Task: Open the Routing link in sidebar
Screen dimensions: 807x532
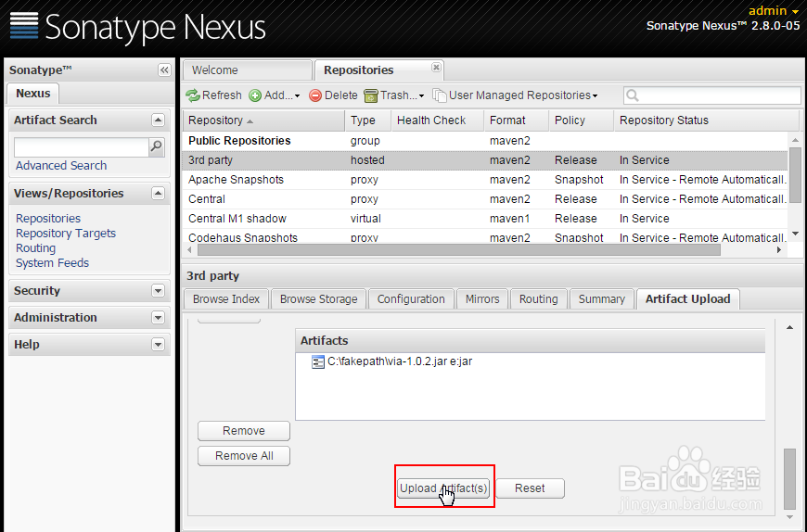Action: [x=35, y=248]
